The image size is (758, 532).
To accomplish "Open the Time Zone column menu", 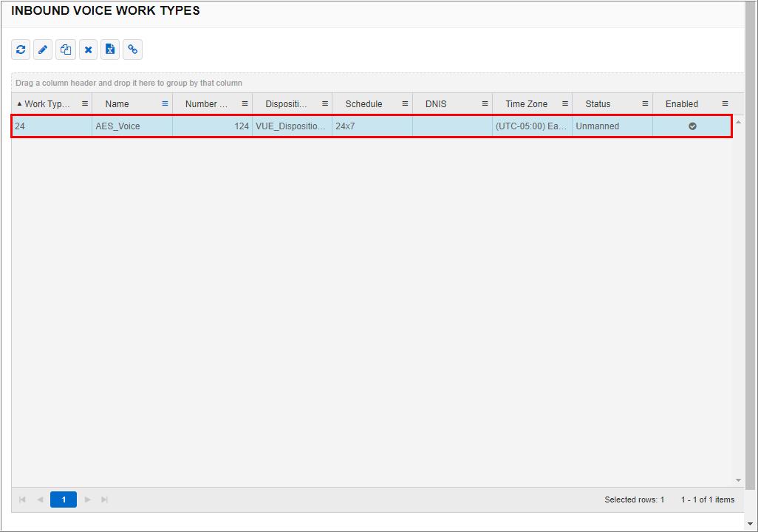I will click(x=564, y=103).
